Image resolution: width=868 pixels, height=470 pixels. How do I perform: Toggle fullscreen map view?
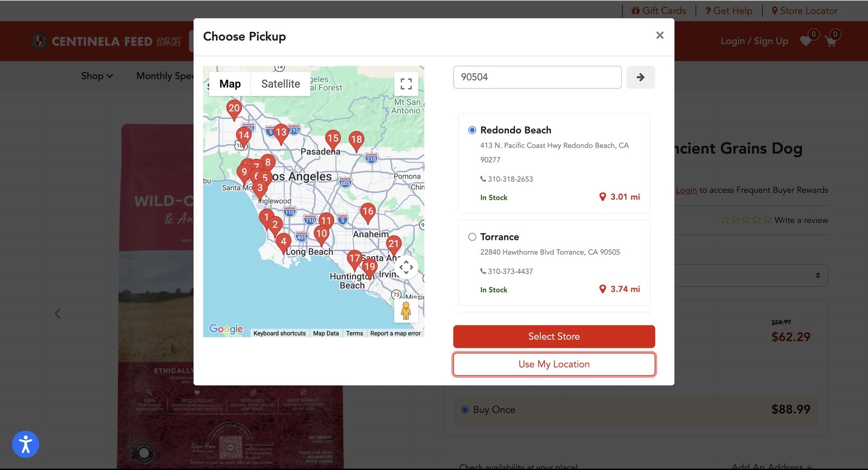coord(406,84)
